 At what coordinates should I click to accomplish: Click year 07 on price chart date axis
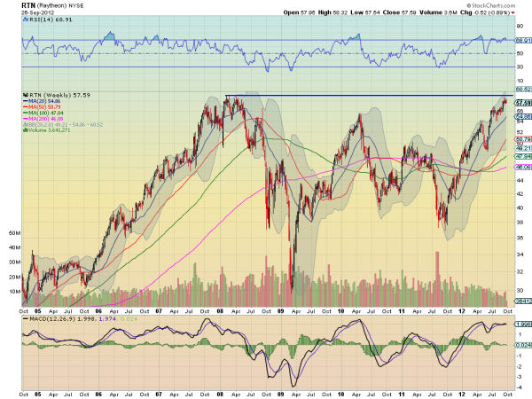pos(159,311)
